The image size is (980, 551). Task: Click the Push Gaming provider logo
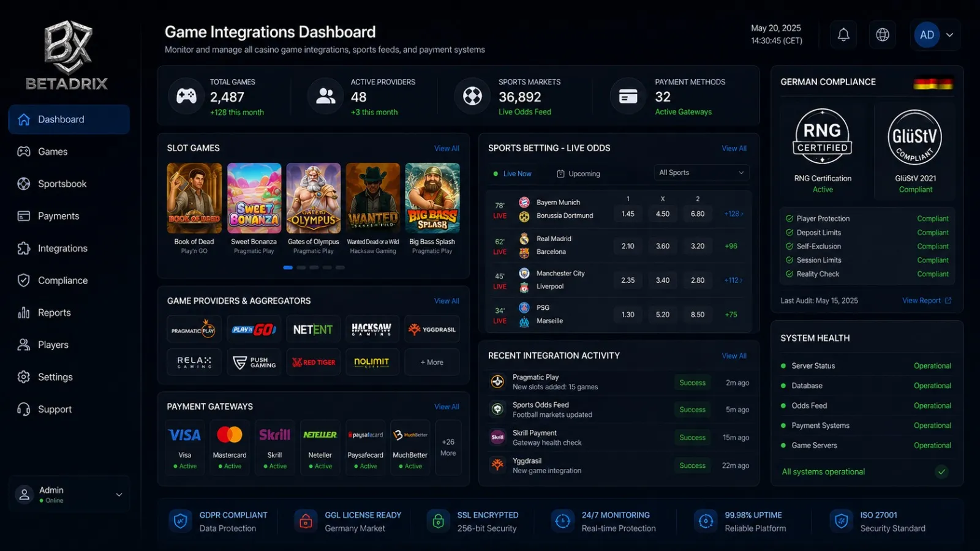click(x=254, y=362)
